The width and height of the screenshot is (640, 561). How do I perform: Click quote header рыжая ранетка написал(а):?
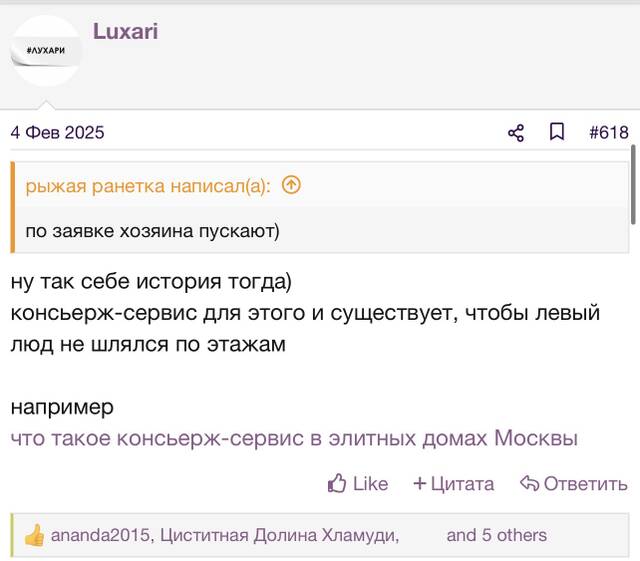(148, 186)
